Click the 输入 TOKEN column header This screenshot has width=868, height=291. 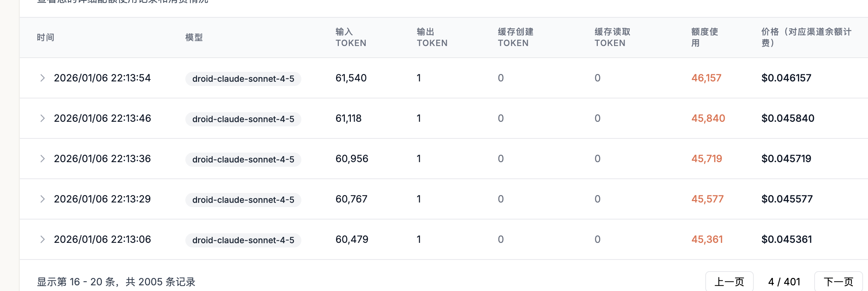pyautogui.click(x=351, y=38)
